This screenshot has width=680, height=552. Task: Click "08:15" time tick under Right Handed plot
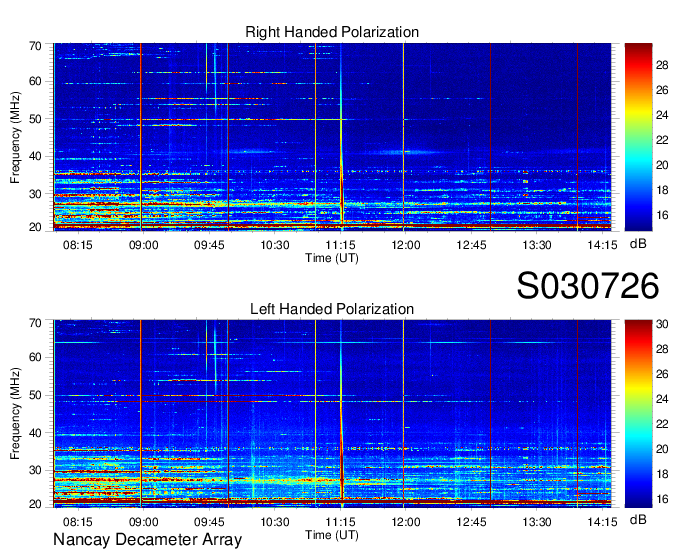coord(78,245)
